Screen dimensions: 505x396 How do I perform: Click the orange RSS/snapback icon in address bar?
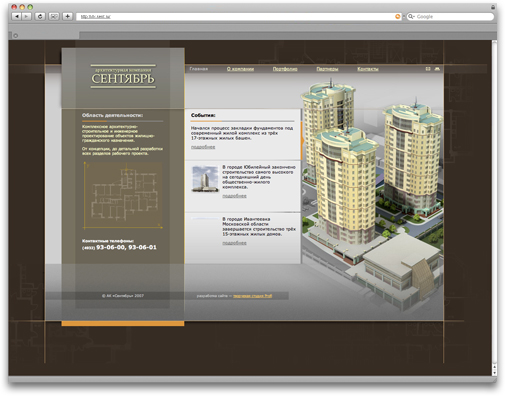point(397,16)
